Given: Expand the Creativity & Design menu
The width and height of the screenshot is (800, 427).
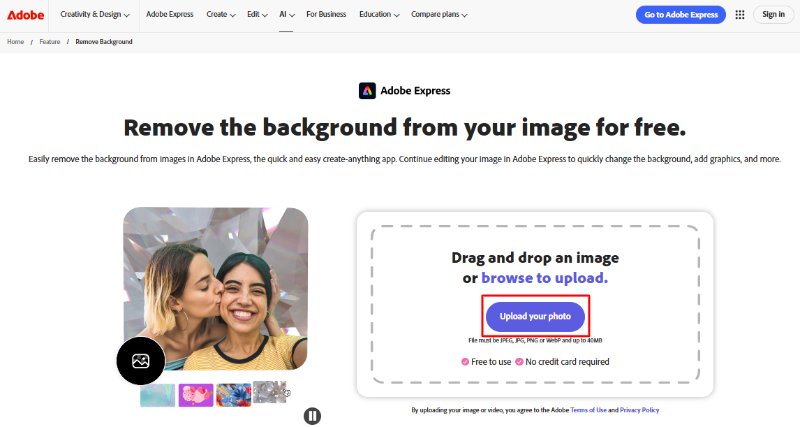Looking at the screenshot, I should click(95, 15).
